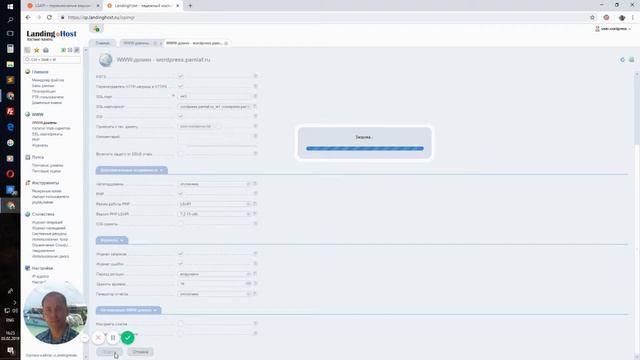Enable DDoS attack protection checkbox
The image size is (640, 360).
click(180, 154)
